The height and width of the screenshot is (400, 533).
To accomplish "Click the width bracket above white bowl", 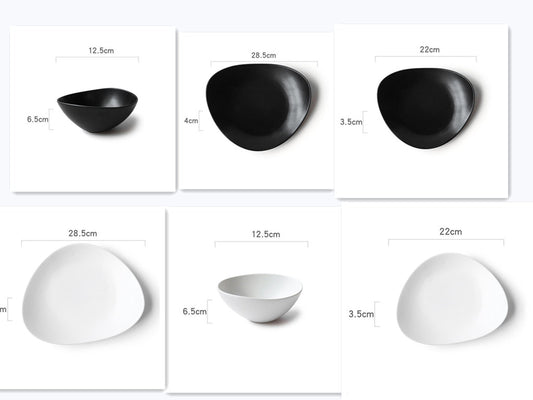I will [x=261, y=244].
